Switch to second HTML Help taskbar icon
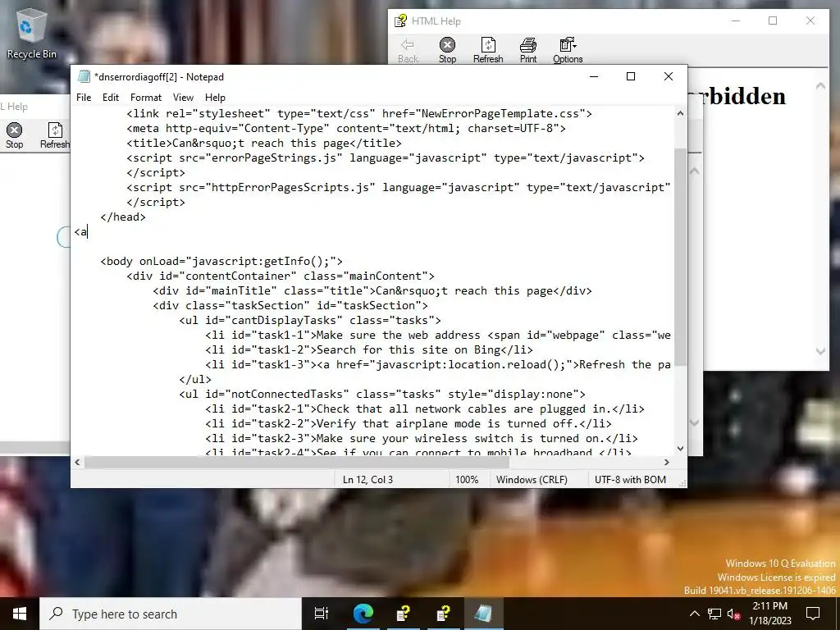Screen dimensions: 840x630 tap(443, 614)
